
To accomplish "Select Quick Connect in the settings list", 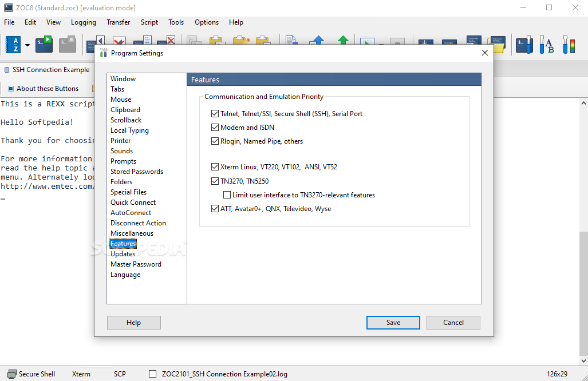I will click(x=133, y=203).
